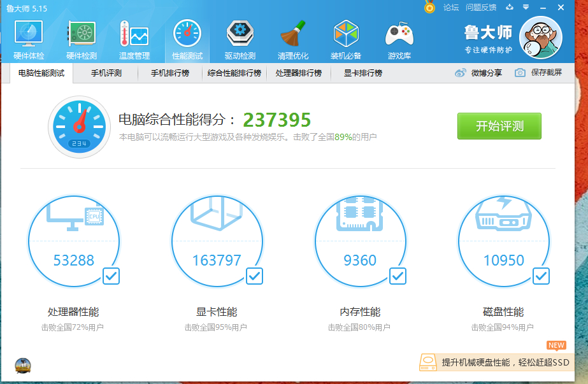Click the green 开始评测 button
588x384 pixels.
[499, 126]
